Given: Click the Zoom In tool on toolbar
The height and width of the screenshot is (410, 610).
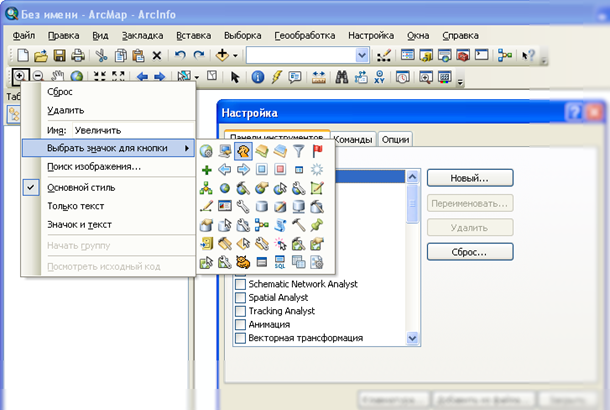Looking at the screenshot, I should pyautogui.click(x=19, y=76).
